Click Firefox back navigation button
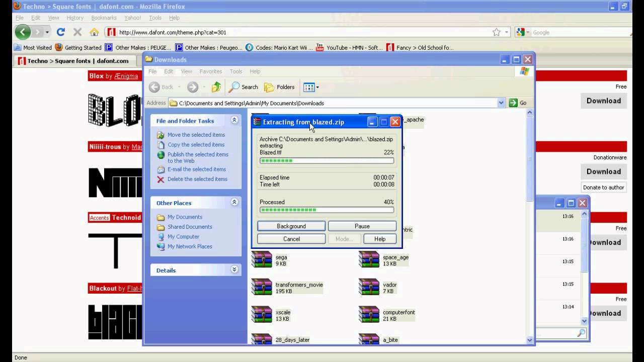Viewport: 644px width, 362px height. pos(23,32)
